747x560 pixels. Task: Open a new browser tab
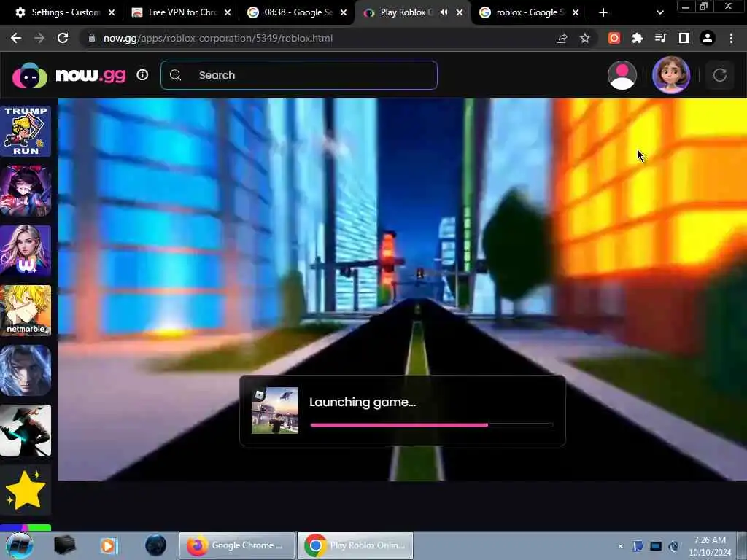click(x=603, y=12)
